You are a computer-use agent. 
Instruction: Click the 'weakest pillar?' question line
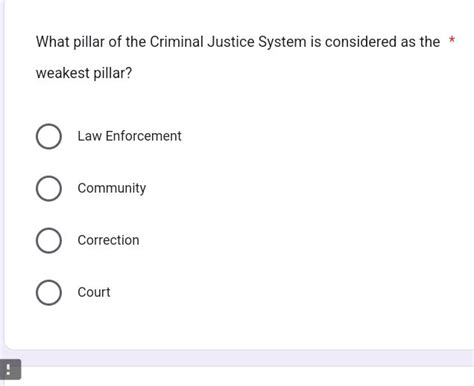tap(84, 73)
